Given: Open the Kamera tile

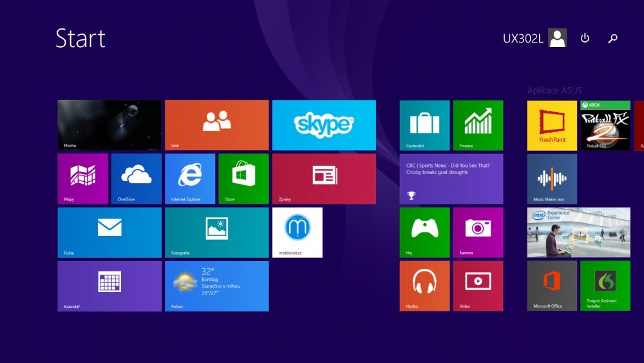Looking at the screenshot, I should pos(478,232).
